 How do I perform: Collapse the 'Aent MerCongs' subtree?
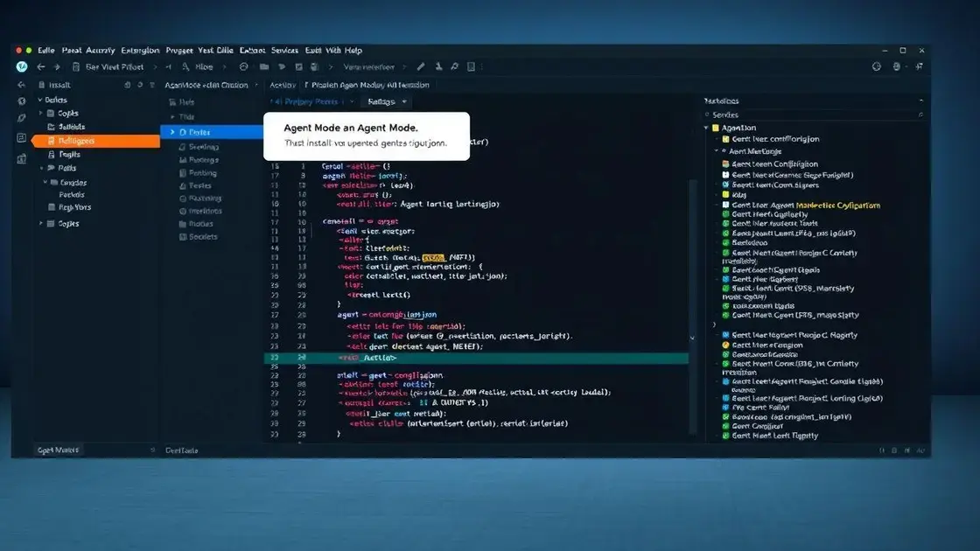[x=717, y=151]
